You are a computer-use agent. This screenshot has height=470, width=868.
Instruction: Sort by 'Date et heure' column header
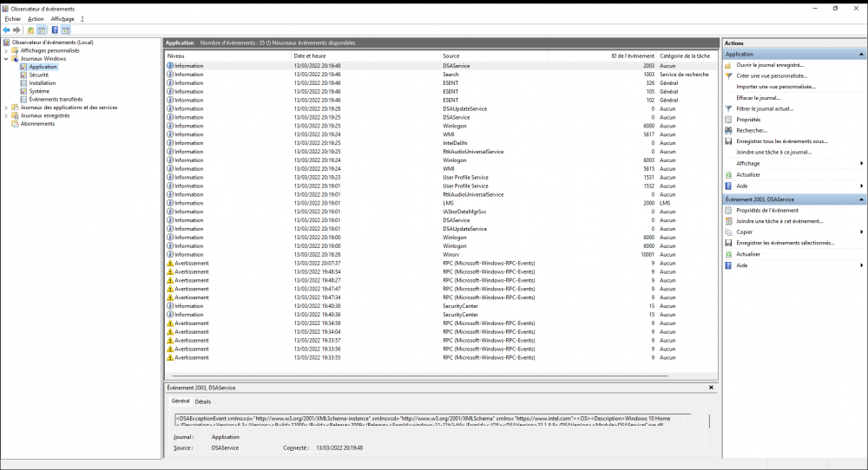click(365, 55)
